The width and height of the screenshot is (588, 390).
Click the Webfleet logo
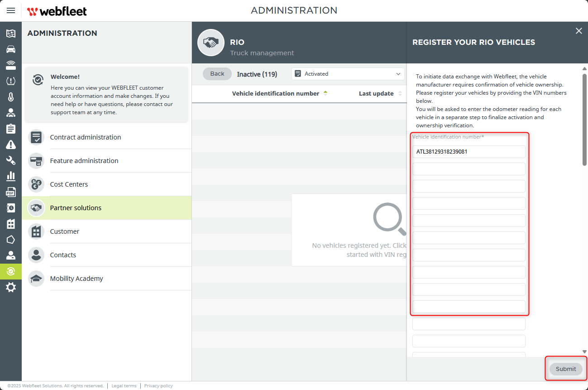point(57,11)
